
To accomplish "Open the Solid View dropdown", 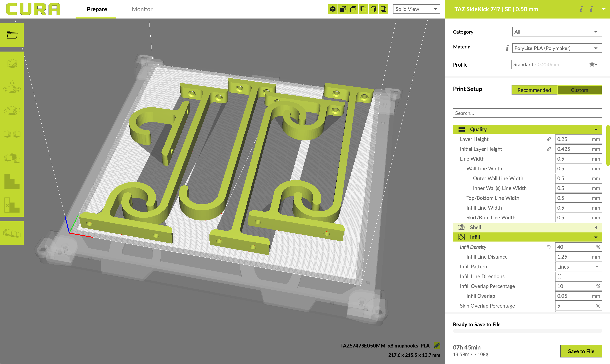I will (416, 9).
